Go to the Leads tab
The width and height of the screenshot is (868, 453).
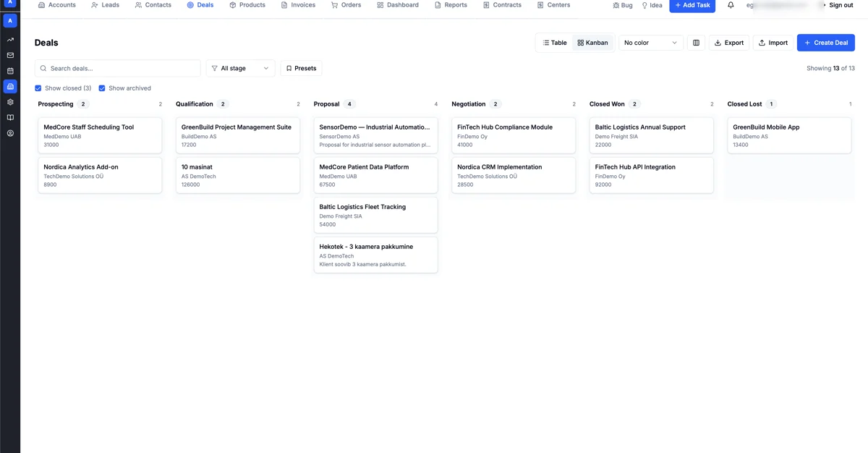click(x=106, y=5)
